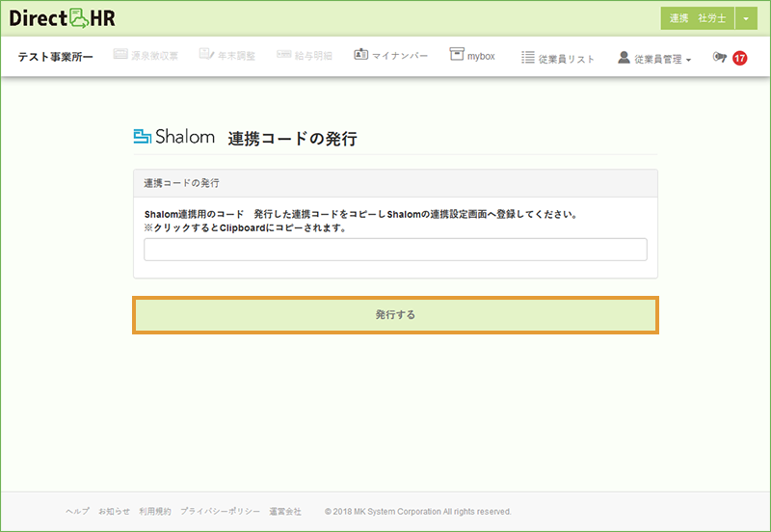Open the マイナンバー menu label
The height and width of the screenshot is (532, 771).
click(x=400, y=56)
